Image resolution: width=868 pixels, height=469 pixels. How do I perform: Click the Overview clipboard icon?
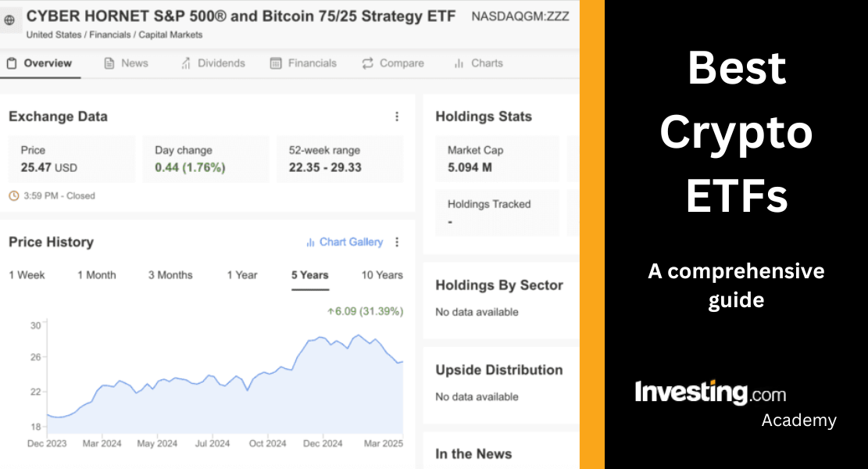click(x=12, y=63)
